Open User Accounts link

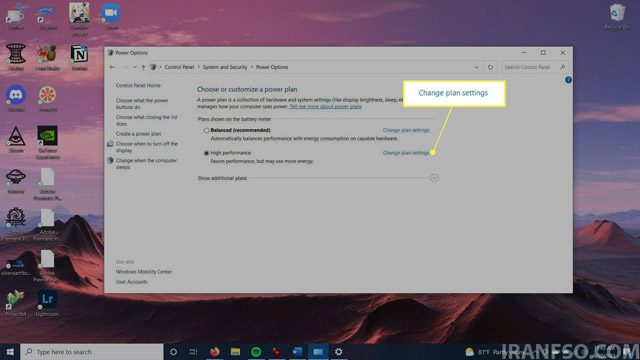[x=131, y=282]
